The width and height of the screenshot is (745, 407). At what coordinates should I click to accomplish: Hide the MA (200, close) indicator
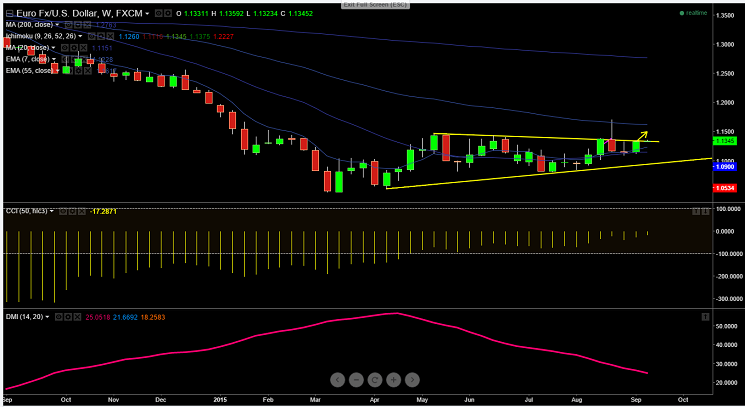coord(68,25)
